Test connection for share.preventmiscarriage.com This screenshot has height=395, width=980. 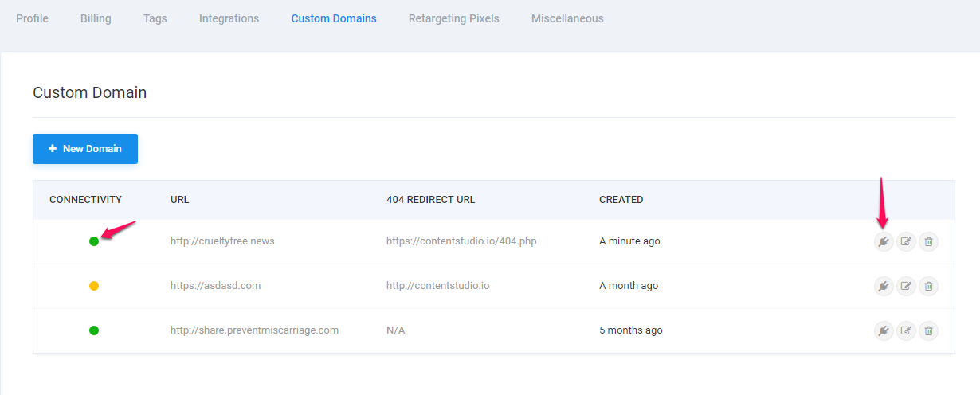(x=883, y=330)
